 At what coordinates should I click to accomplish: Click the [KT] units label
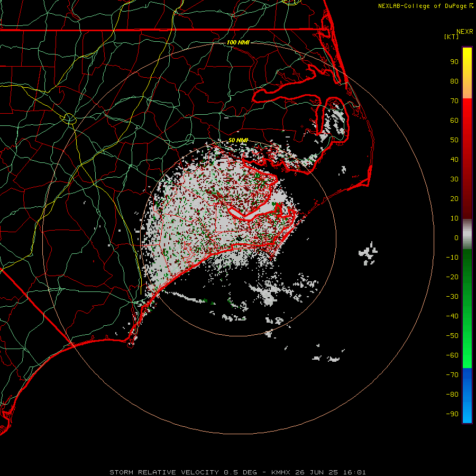pos(451,36)
